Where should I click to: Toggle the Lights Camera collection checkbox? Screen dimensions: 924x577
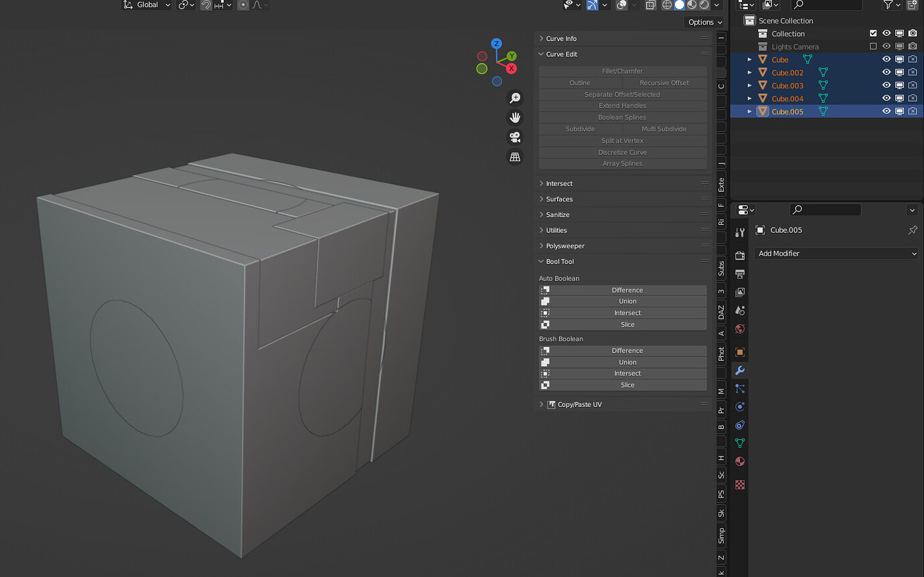coord(874,46)
